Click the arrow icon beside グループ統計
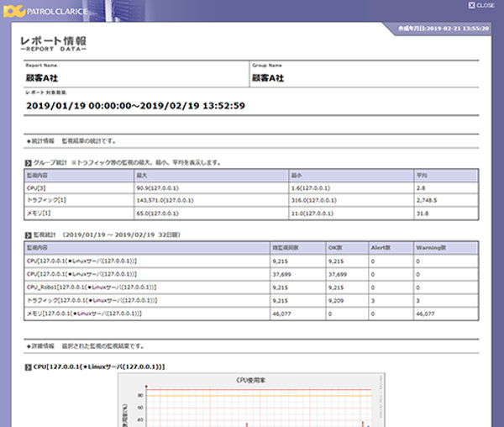 (28, 163)
